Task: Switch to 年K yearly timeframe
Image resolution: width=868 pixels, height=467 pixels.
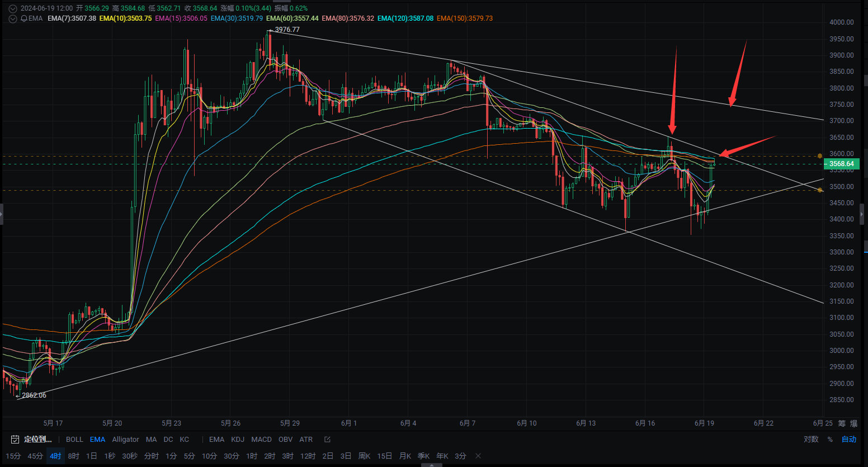Action: (442, 456)
